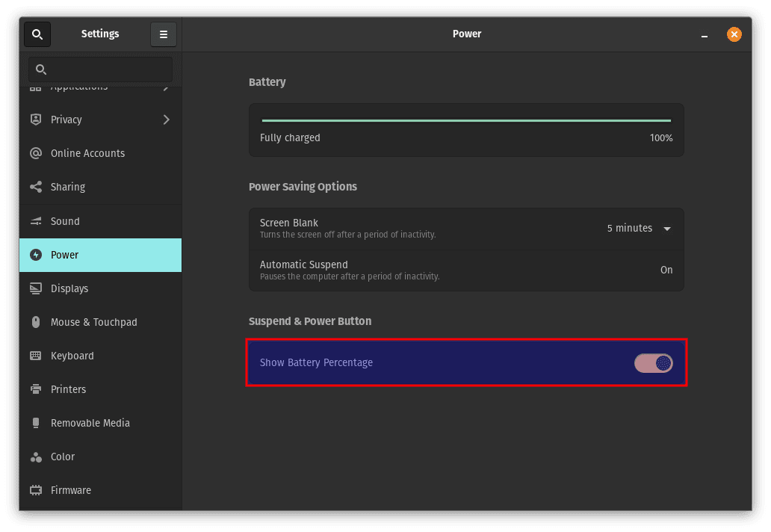
Task: Click the Keyboard icon in sidebar
Action: pyautogui.click(x=36, y=356)
